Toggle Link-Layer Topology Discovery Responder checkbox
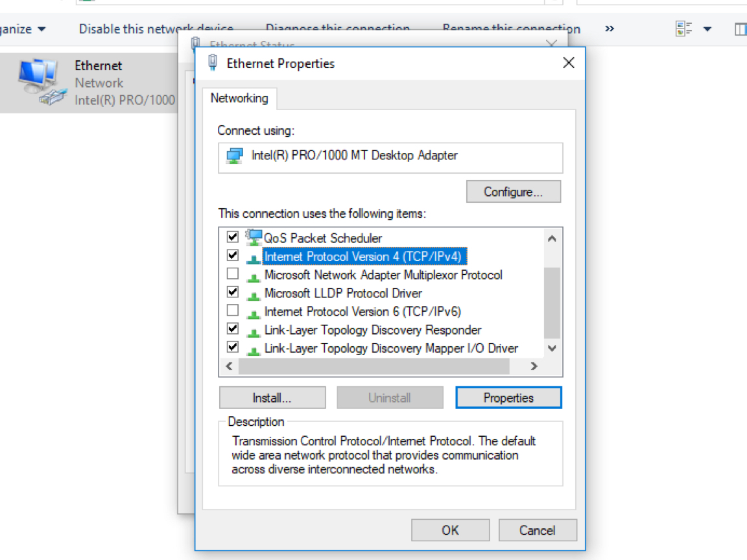 [233, 329]
